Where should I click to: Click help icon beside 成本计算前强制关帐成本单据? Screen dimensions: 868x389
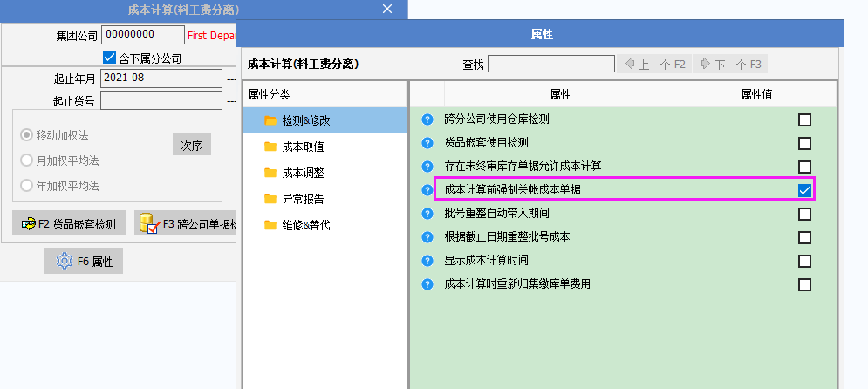427,190
